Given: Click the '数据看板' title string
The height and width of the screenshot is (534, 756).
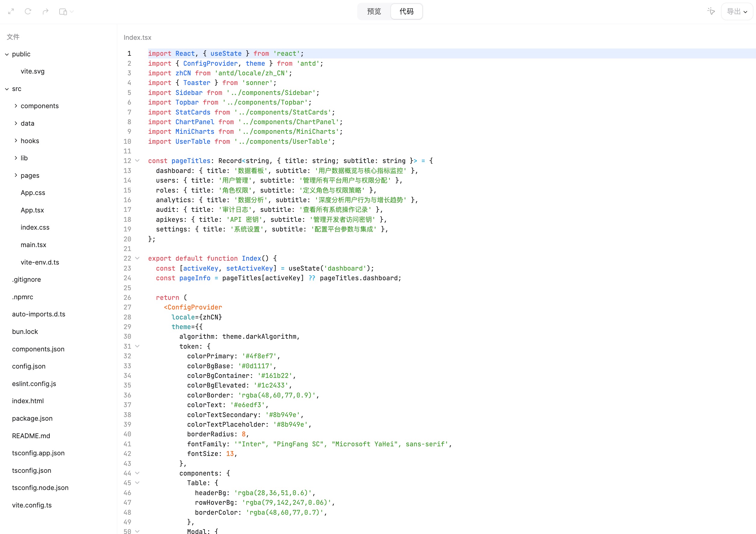Looking at the screenshot, I should coord(251,171).
